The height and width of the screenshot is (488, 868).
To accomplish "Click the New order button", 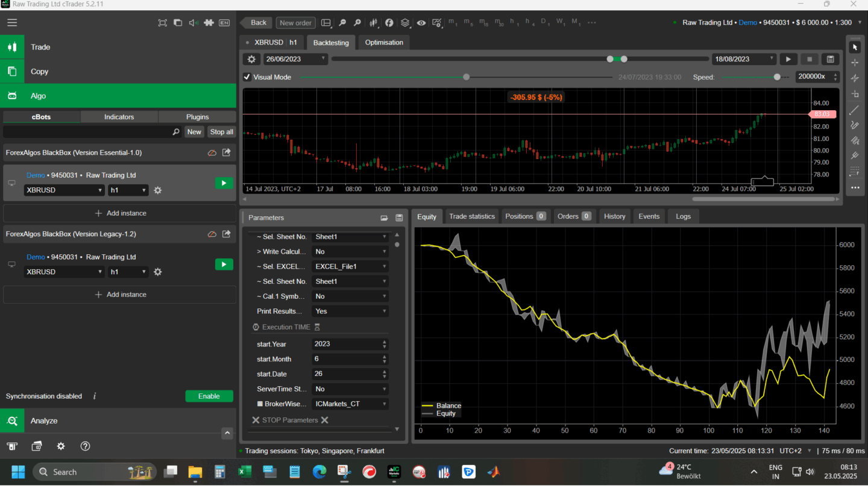I will click(295, 23).
